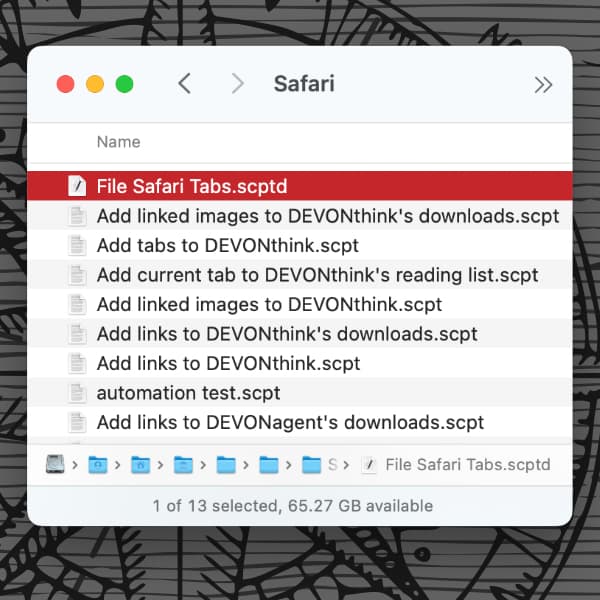Screen dimensions: 600x600
Task: Click the document icon beside Add current tab to DEVONthink's reading list.scpt
Action: point(77,275)
